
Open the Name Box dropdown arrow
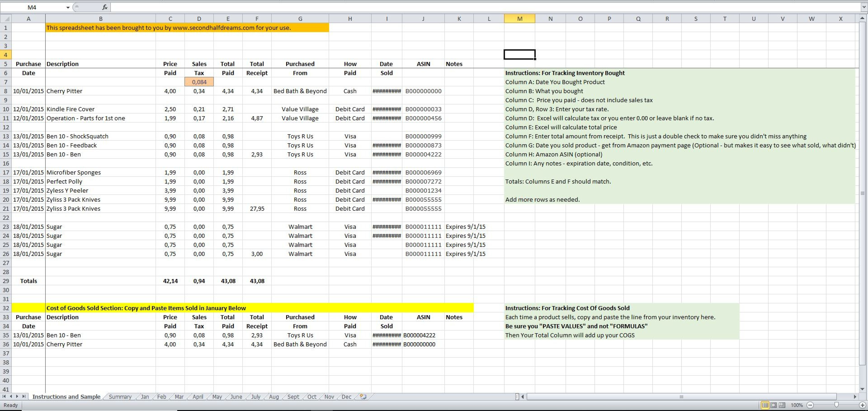coord(68,7)
